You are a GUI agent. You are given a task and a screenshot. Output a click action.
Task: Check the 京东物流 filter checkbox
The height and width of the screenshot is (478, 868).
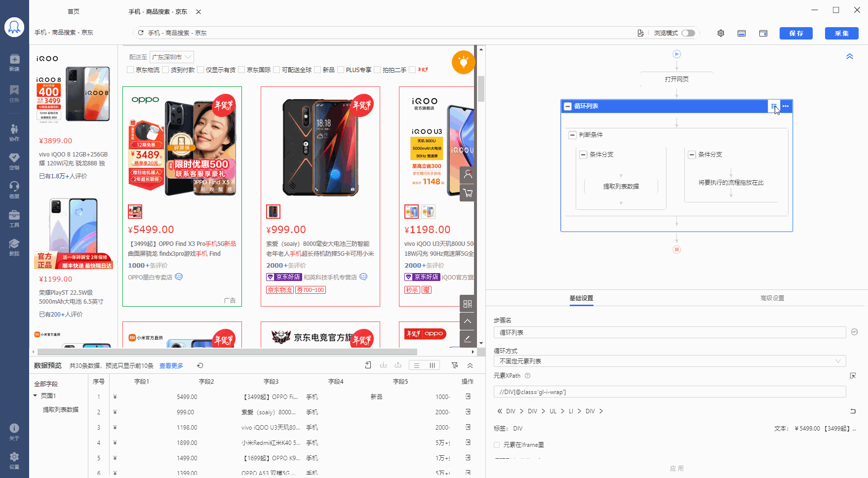pos(130,70)
